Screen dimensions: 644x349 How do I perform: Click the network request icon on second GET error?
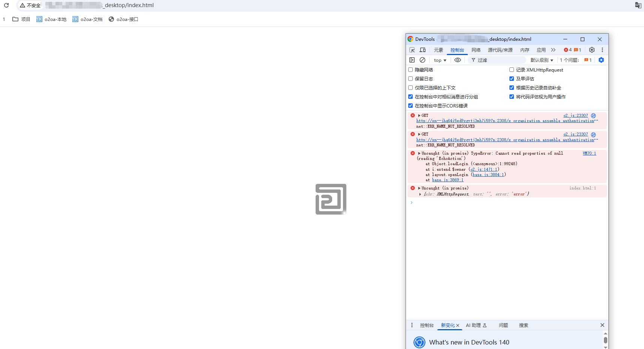[x=593, y=134]
